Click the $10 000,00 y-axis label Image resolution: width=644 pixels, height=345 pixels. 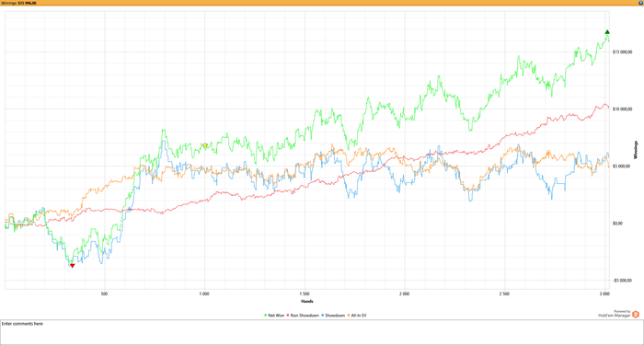point(621,109)
